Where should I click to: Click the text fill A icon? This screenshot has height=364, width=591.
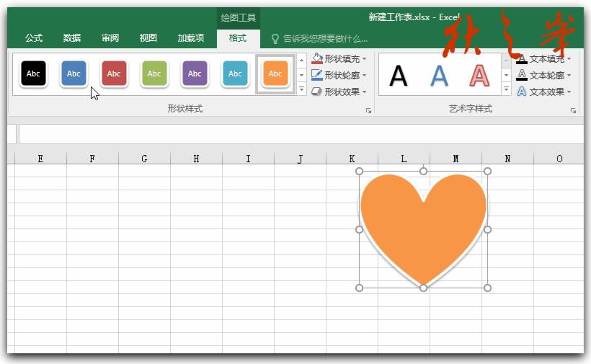tap(522, 59)
